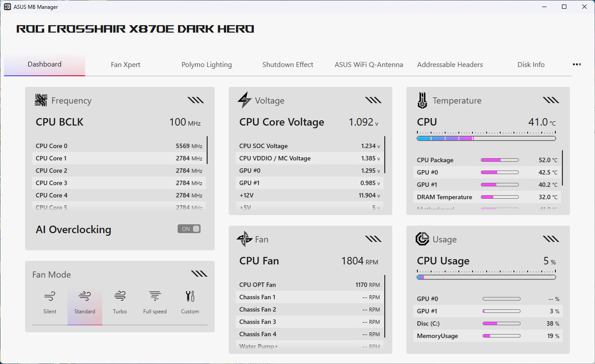Click the Frequency list scrollbar
The image size is (595, 364).
pyautogui.click(x=207, y=150)
